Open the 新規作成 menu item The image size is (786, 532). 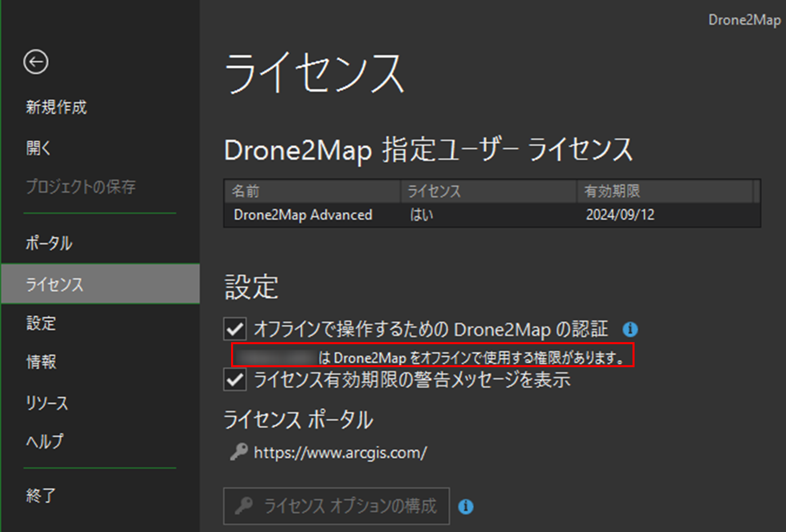click(x=57, y=107)
